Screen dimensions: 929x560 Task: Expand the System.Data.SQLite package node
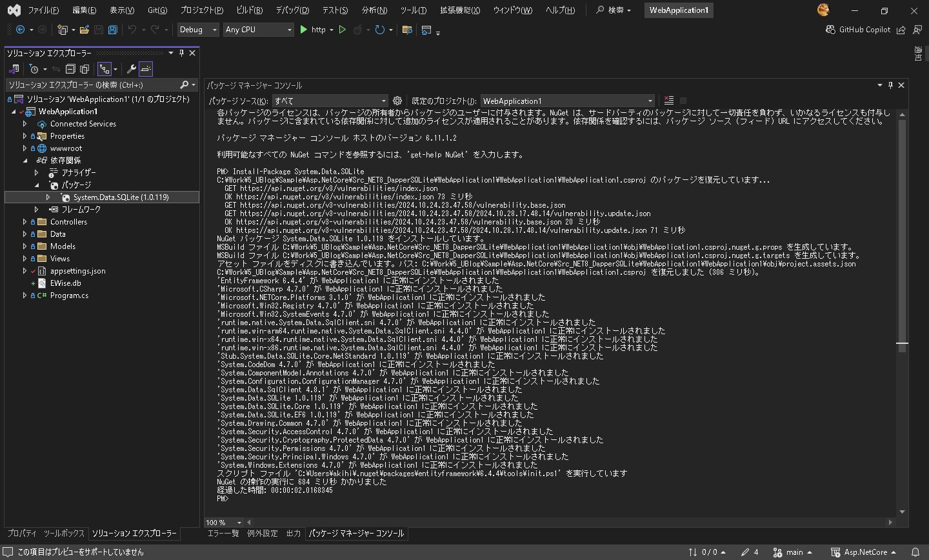point(48,197)
